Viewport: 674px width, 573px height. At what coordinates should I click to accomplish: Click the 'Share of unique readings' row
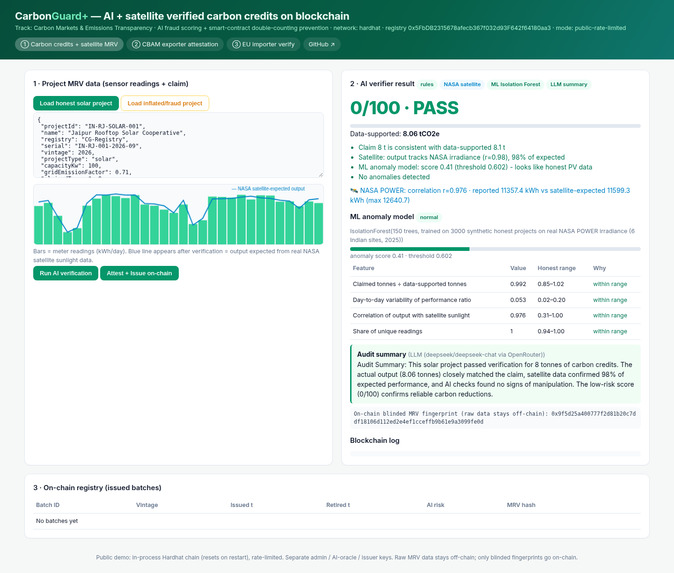click(495, 331)
